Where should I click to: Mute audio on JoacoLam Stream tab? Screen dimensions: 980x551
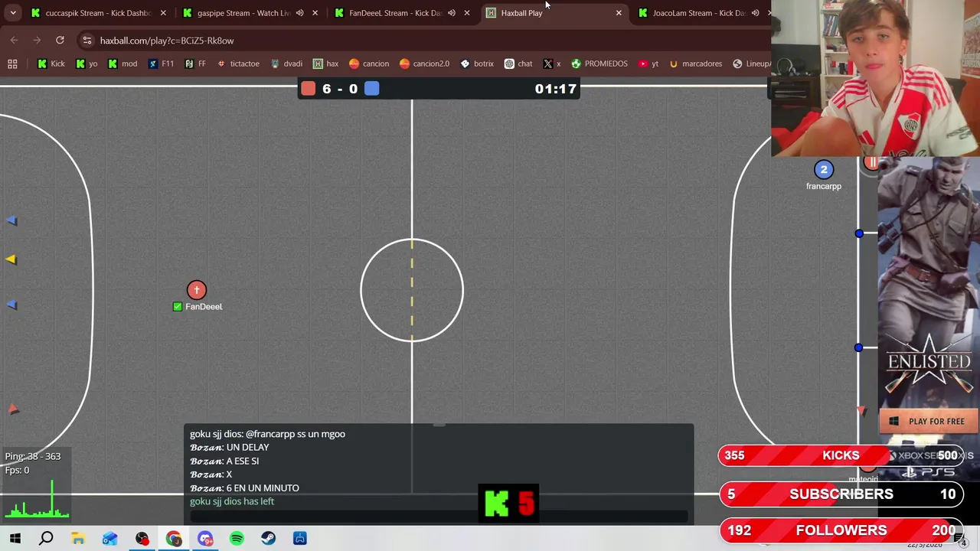coord(755,13)
